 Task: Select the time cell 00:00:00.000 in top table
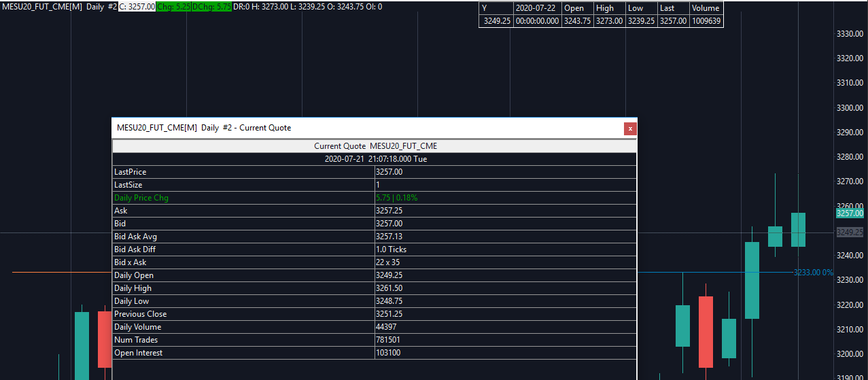pos(537,21)
